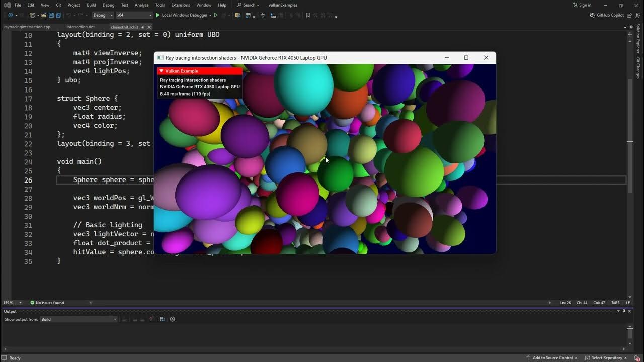Click the New Project toolbar icon

[x=32, y=15]
